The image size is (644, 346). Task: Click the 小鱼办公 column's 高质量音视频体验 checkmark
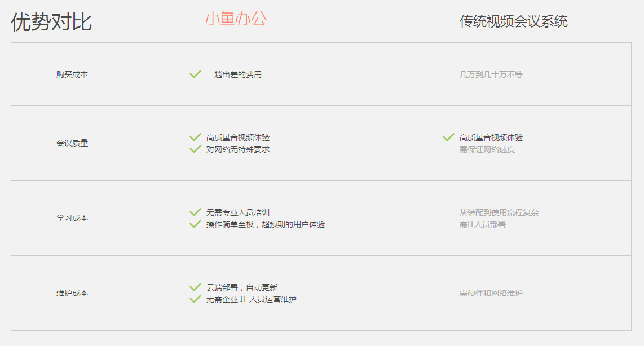click(195, 137)
